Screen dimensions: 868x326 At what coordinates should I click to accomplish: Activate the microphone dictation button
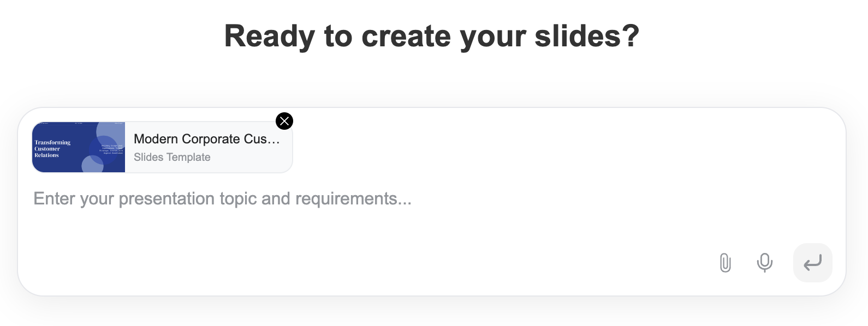coord(765,263)
